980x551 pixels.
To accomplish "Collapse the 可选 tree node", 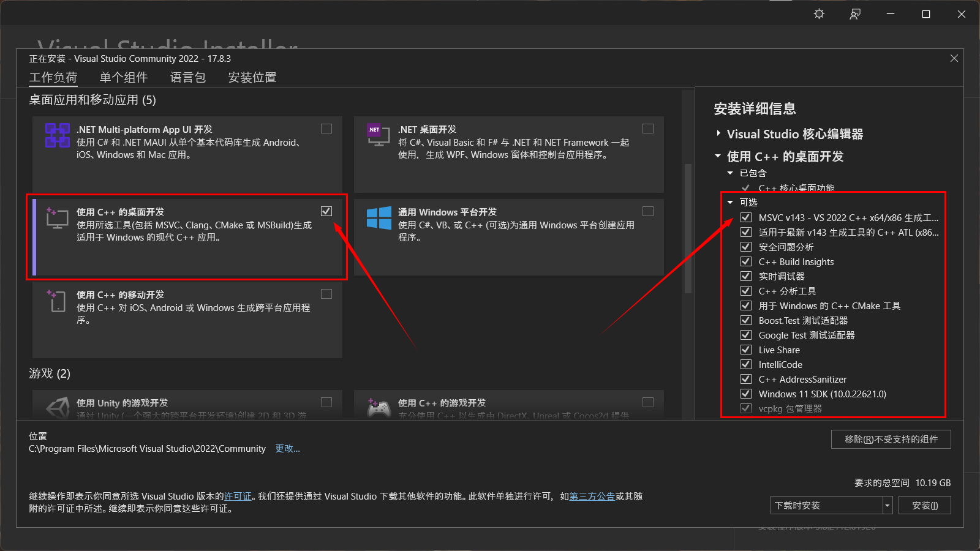I will point(730,203).
